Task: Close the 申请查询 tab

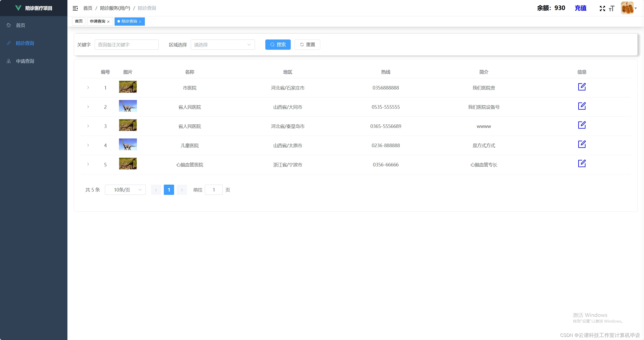Action: (108, 22)
